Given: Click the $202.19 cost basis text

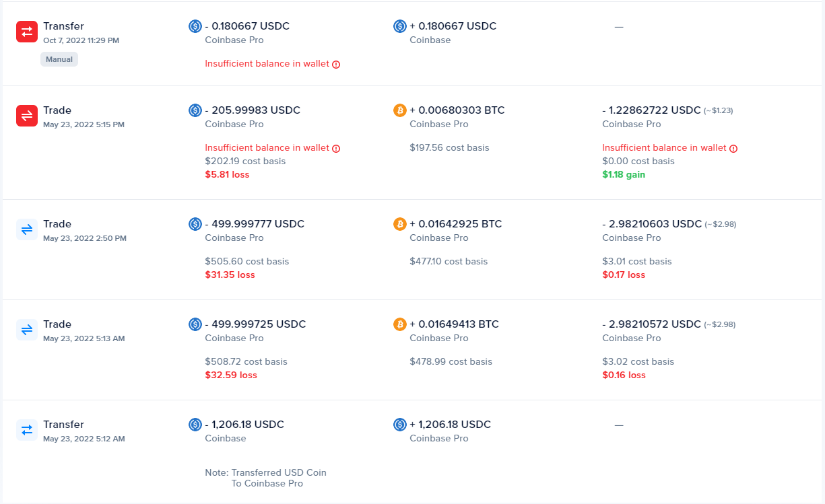Looking at the screenshot, I should 245,161.
